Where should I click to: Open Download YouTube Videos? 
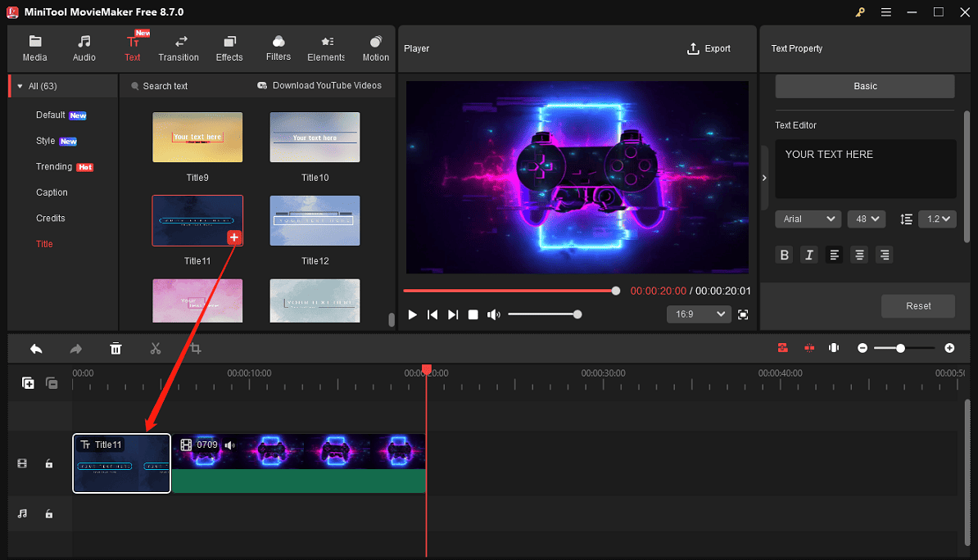(x=319, y=85)
